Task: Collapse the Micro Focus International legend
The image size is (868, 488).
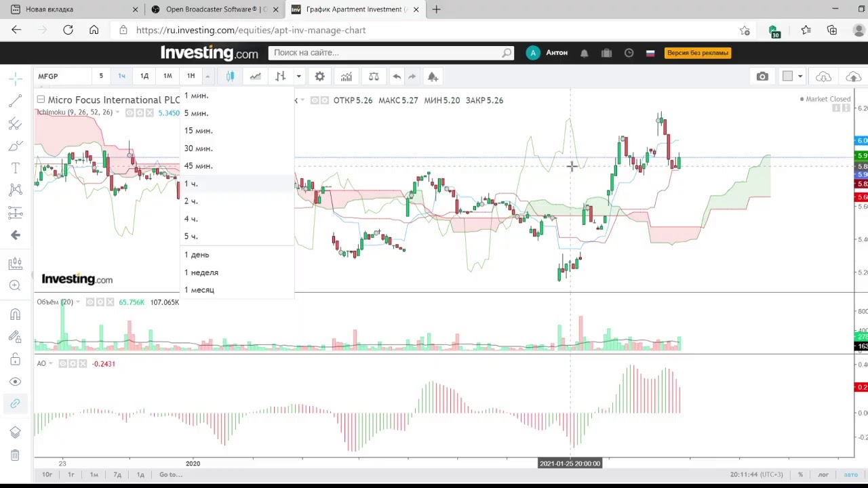Action: click(41, 100)
